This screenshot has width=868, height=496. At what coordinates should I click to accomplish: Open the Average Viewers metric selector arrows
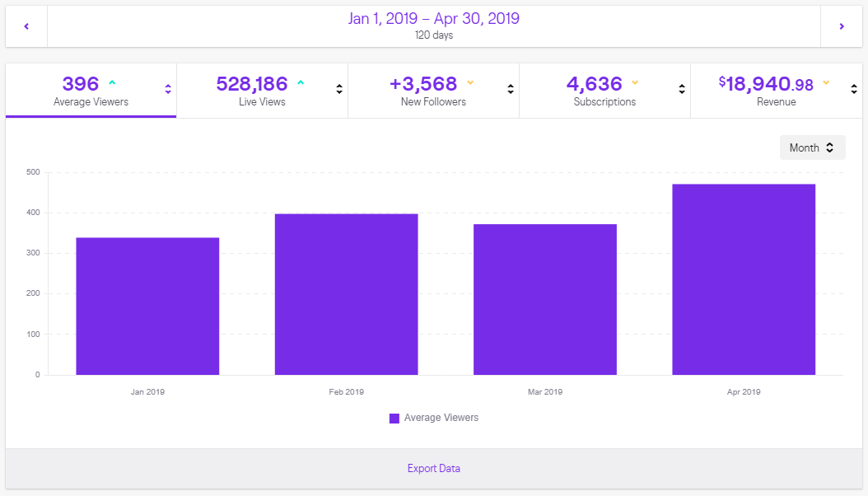pyautogui.click(x=168, y=90)
